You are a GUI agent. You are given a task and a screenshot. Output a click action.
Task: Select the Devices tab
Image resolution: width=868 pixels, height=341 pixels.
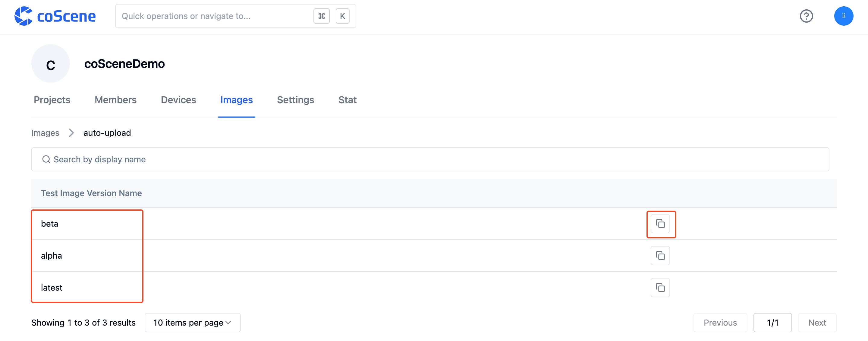(178, 100)
